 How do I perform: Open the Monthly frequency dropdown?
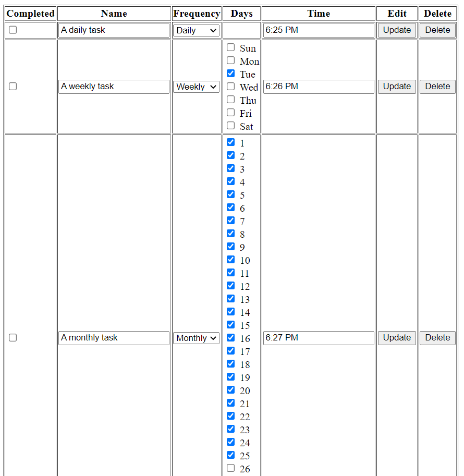pyautogui.click(x=196, y=338)
